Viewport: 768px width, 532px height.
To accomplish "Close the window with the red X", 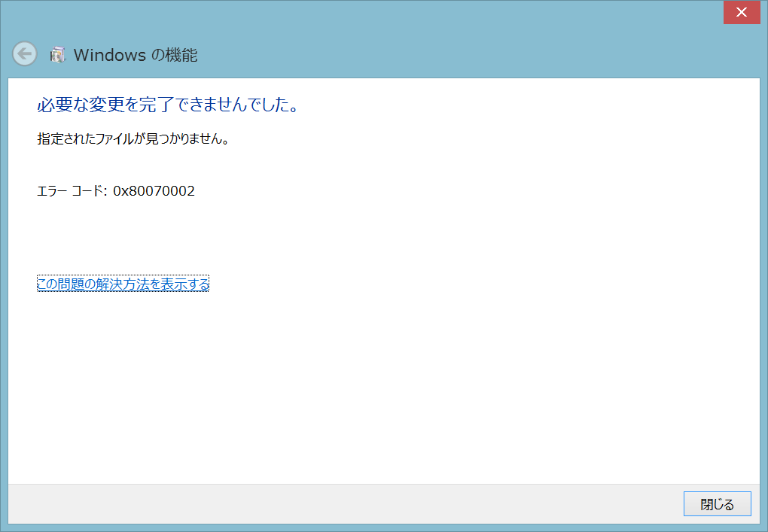I will pos(740,12).
